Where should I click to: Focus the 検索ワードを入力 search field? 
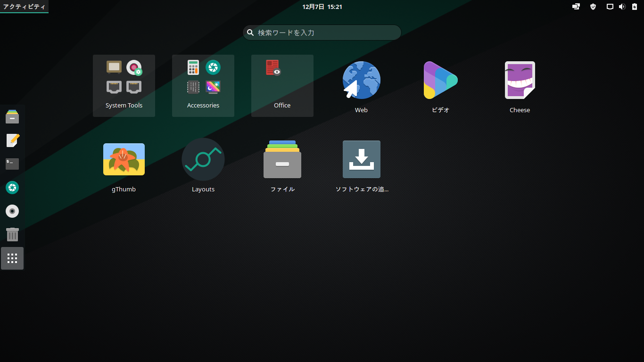tap(322, 33)
